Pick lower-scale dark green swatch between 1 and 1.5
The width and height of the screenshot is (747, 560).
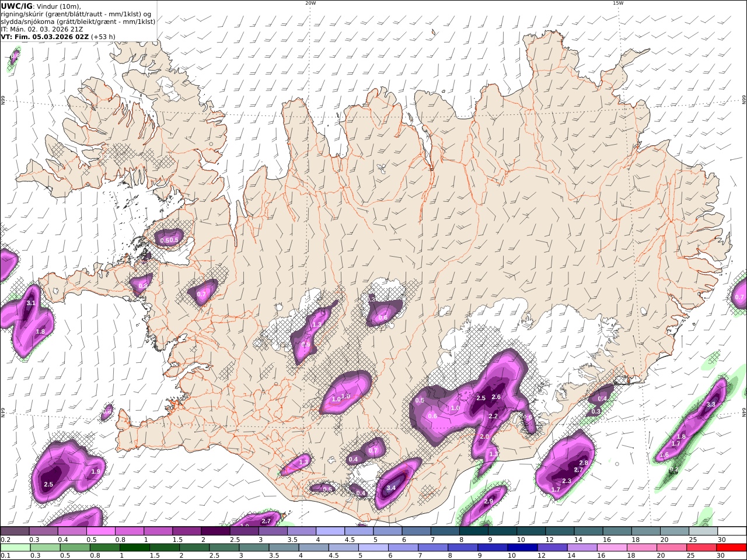coord(134,548)
